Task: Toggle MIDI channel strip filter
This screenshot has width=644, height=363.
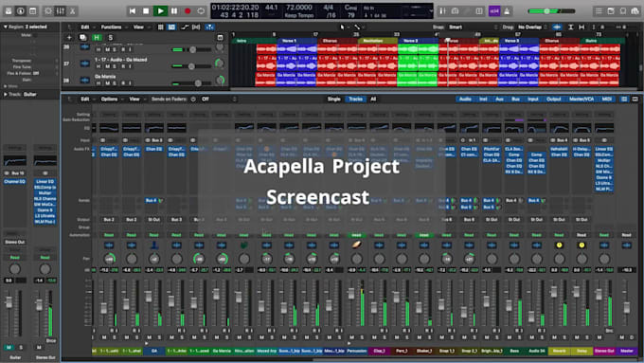Action: click(607, 100)
